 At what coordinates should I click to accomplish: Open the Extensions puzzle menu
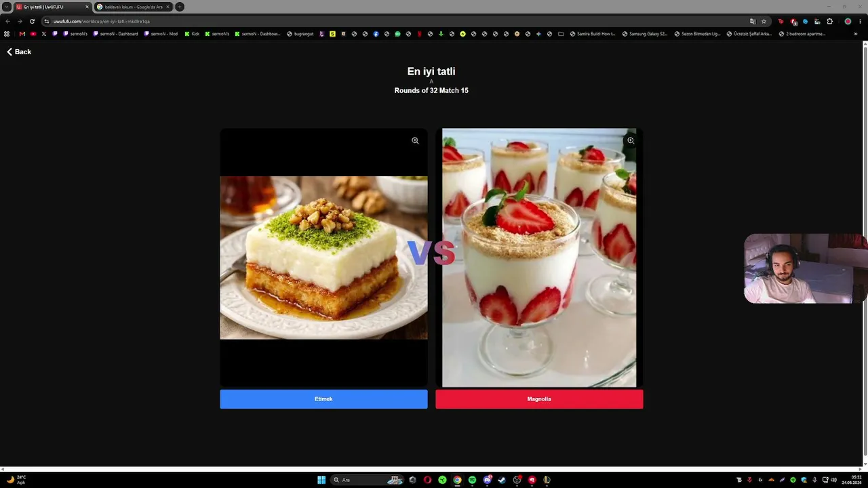point(829,21)
